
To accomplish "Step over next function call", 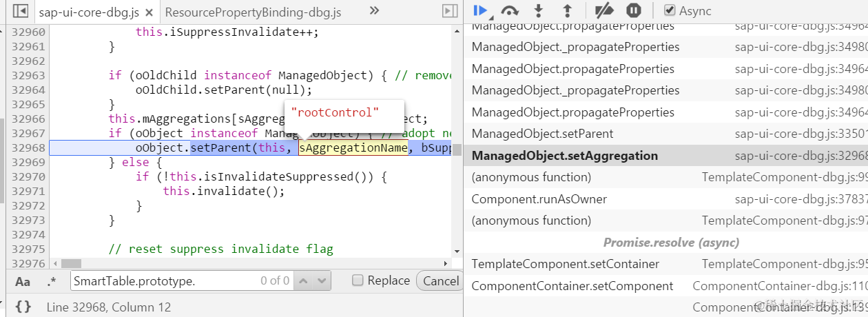I will [x=510, y=10].
